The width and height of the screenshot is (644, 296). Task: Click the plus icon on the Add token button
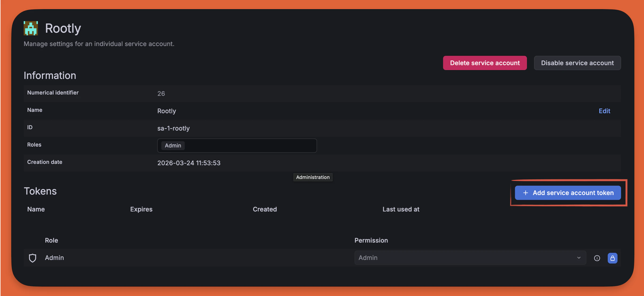tap(525, 193)
